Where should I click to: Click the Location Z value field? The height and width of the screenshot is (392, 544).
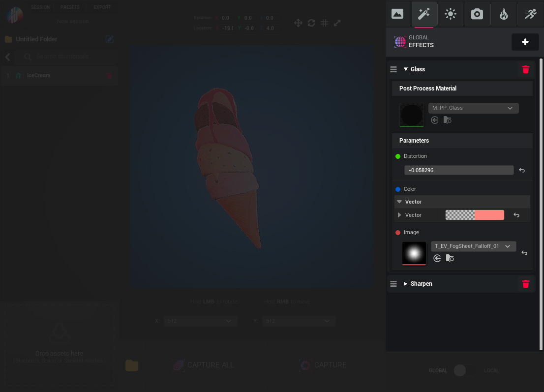[271, 28]
